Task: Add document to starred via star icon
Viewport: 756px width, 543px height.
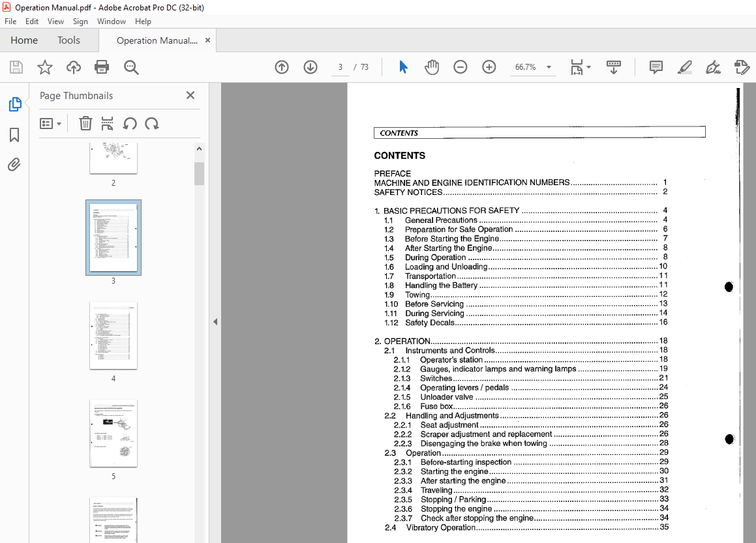Action: click(x=45, y=67)
